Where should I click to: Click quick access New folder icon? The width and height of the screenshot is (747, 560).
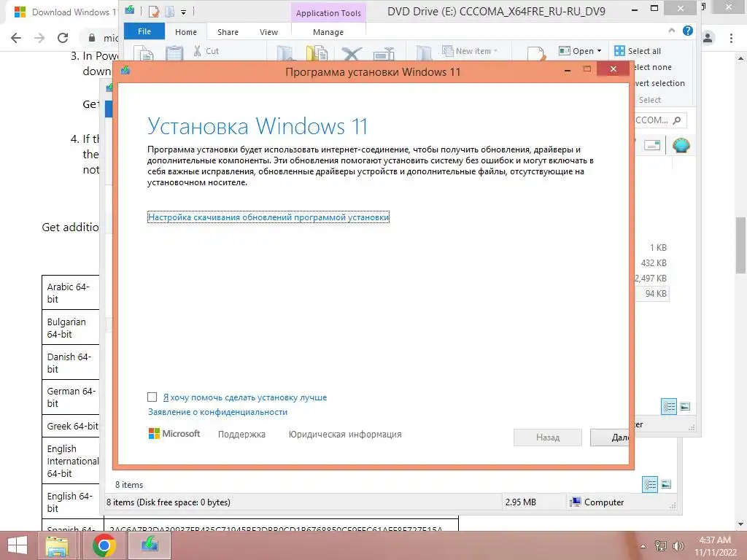[x=169, y=11]
